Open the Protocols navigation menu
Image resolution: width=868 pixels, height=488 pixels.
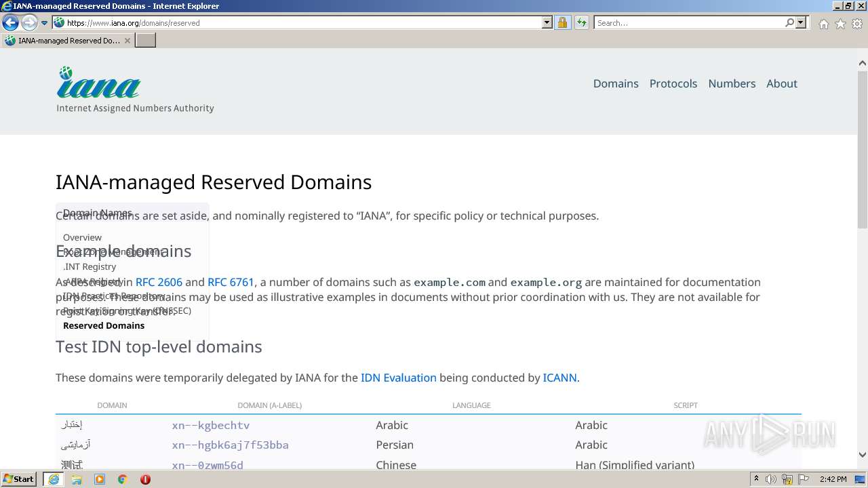(673, 83)
